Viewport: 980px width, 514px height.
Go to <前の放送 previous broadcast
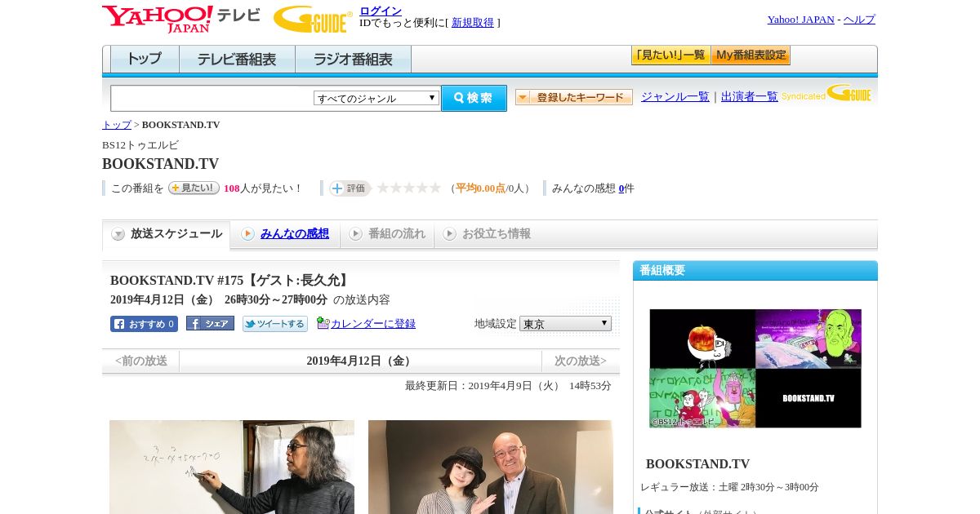click(x=141, y=361)
